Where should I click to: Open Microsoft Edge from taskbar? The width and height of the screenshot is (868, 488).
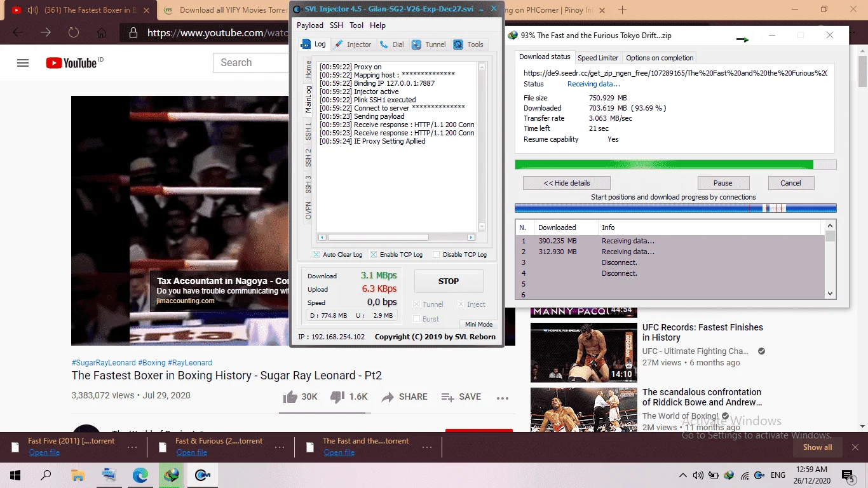point(140,475)
